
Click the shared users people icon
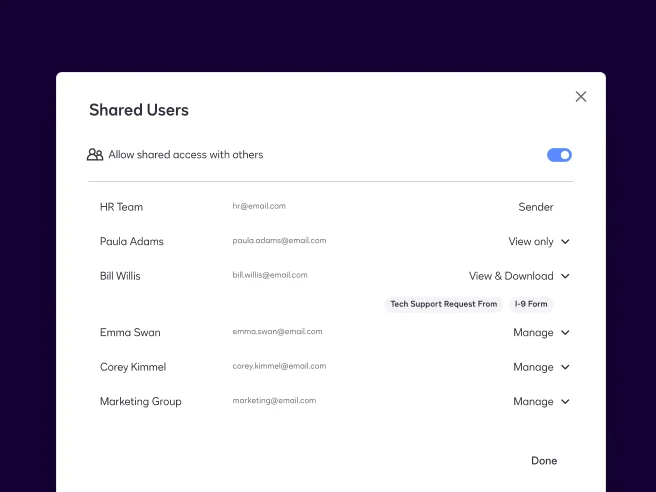tap(95, 155)
